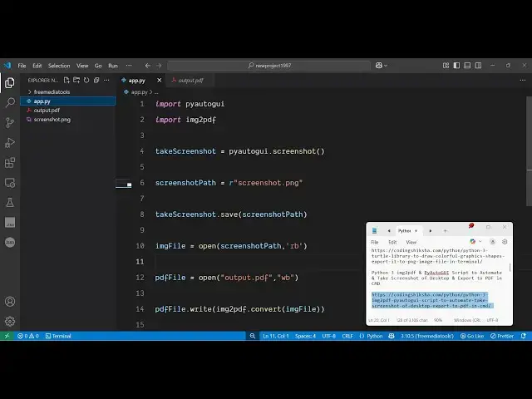Click Go Live in status bar
532x399 pixels.
(x=472, y=336)
